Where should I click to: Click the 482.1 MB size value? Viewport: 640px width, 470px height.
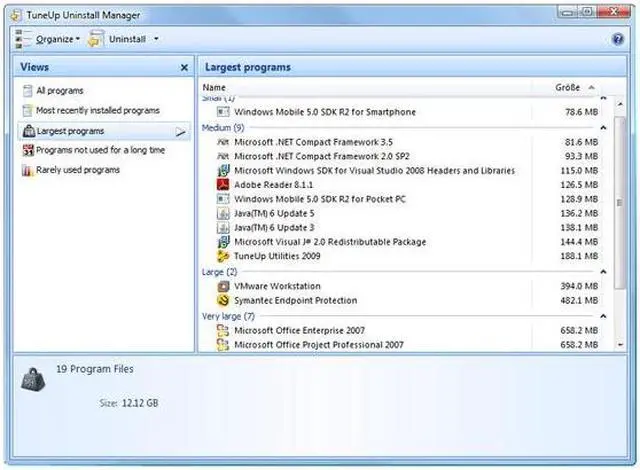tap(579, 301)
